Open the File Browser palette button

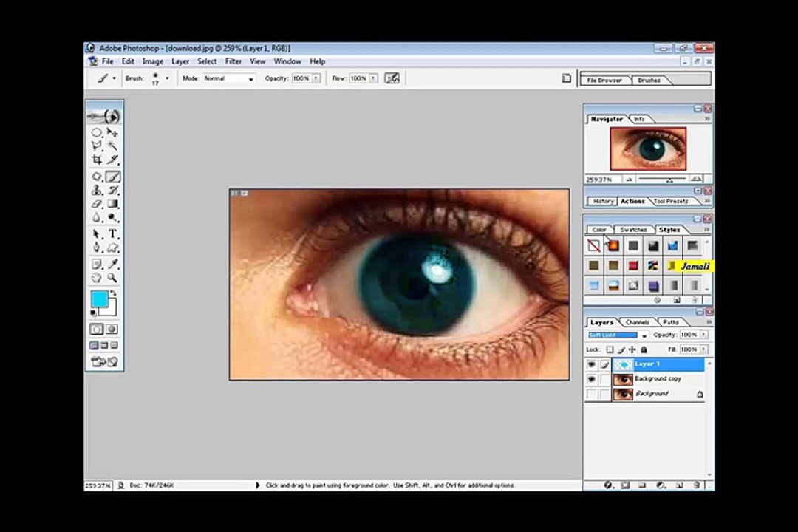pos(604,80)
